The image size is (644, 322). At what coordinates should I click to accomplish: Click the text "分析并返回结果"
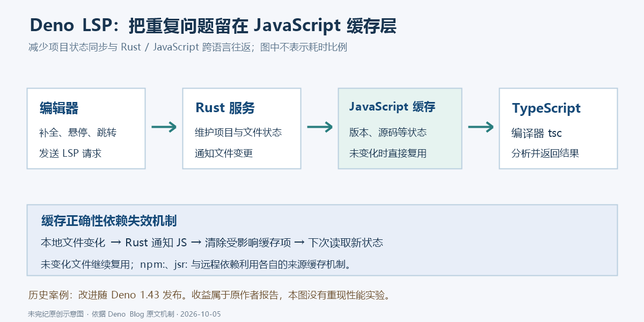[545, 153]
